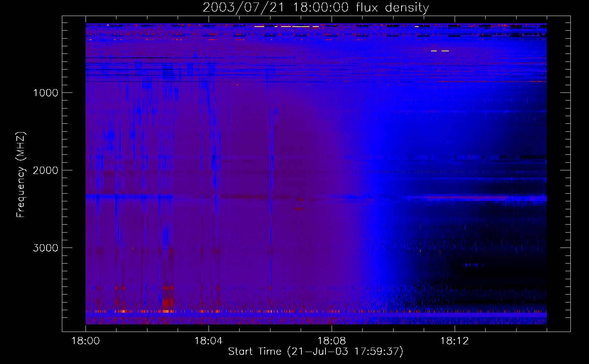This screenshot has height=364, width=589.
Task: Click the 2000 frequency tick label
Action: pos(46,170)
